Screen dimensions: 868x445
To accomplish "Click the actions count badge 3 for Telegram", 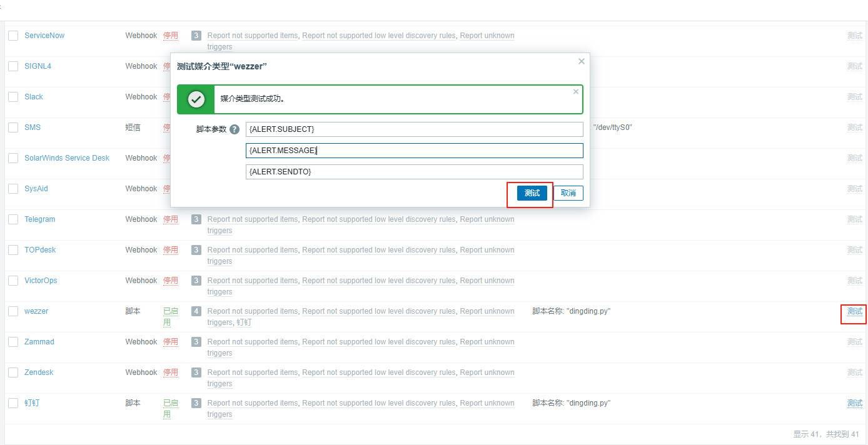I will coord(196,219).
